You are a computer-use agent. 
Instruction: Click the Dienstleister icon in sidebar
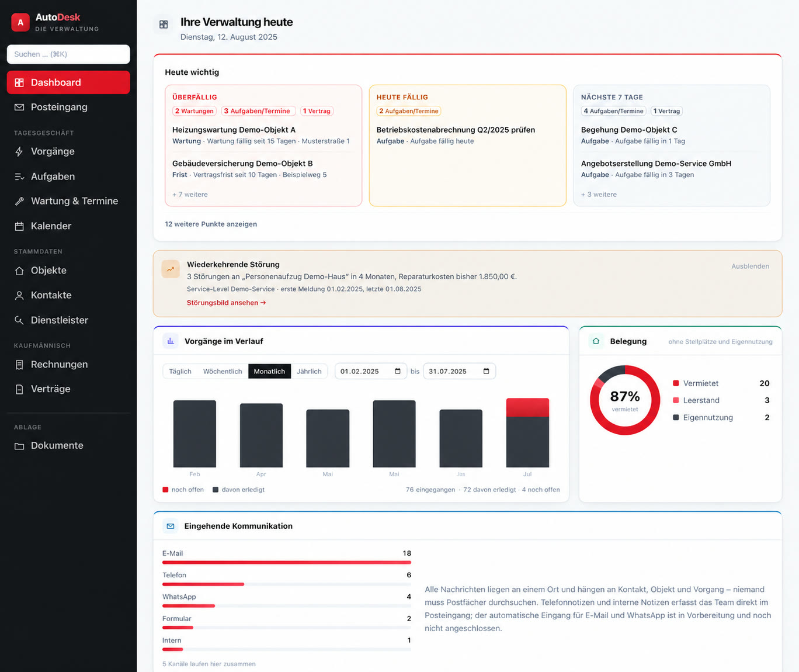[x=19, y=320]
